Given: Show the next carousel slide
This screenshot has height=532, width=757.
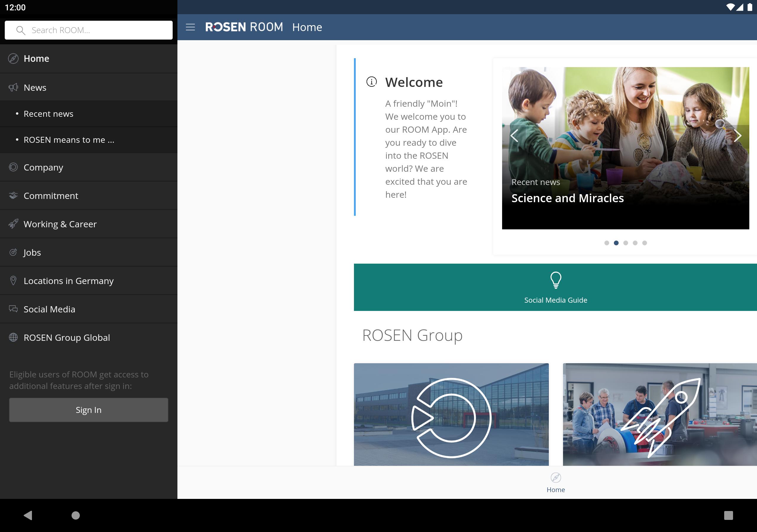Looking at the screenshot, I should click(x=737, y=135).
